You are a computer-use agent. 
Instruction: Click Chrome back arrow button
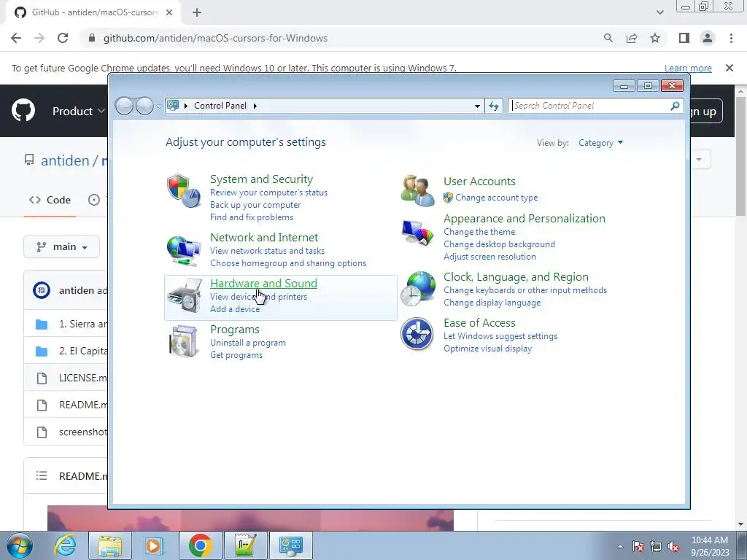(x=16, y=38)
